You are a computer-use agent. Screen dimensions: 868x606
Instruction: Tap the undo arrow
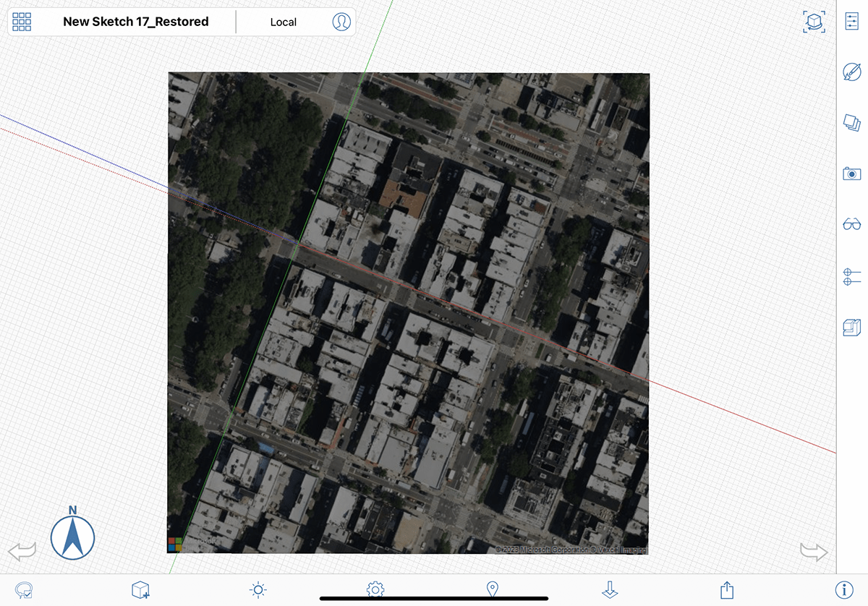[22, 552]
